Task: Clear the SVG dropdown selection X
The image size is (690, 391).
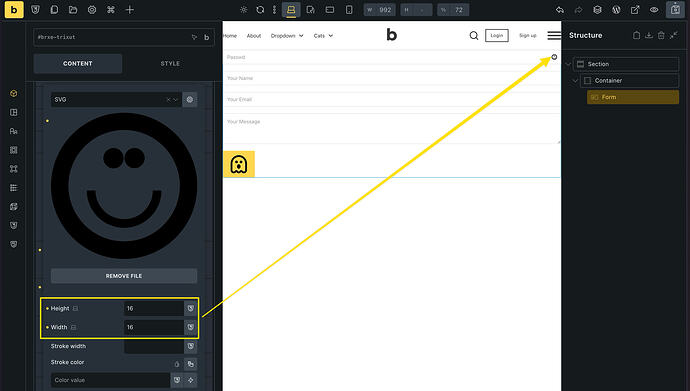Action: [x=168, y=100]
